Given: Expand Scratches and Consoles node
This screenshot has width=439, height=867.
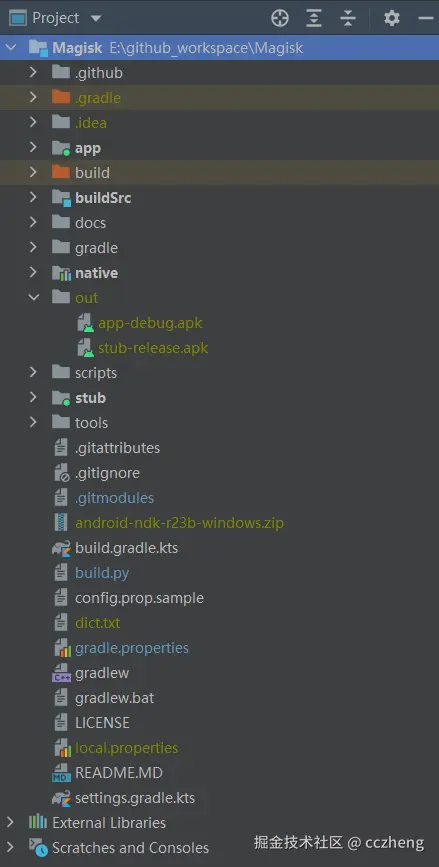Looking at the screenshot, I should pos(10,847).
